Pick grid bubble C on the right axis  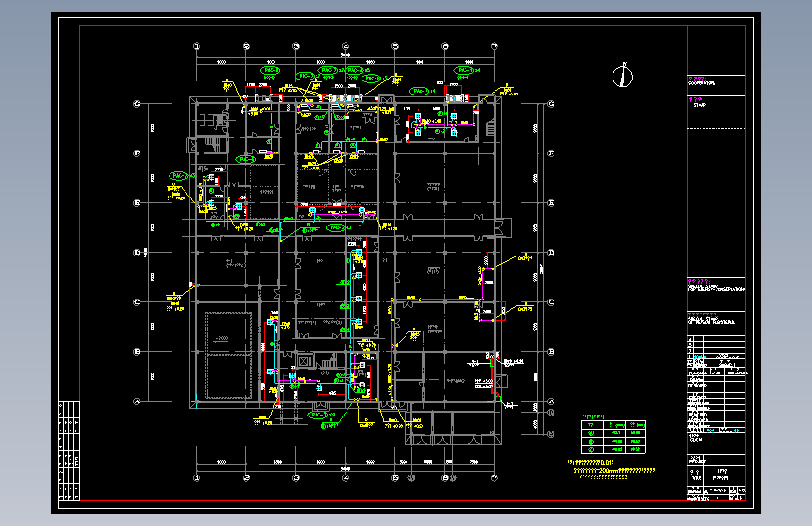pos(551,301)
